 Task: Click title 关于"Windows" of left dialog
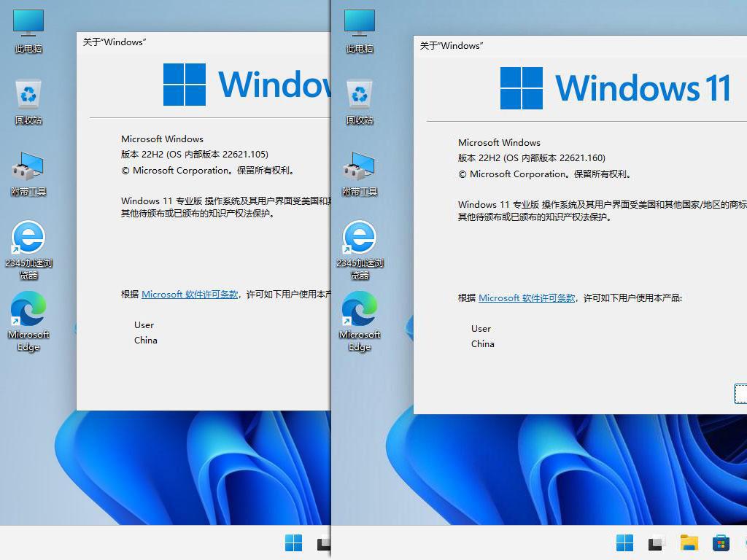115,42
